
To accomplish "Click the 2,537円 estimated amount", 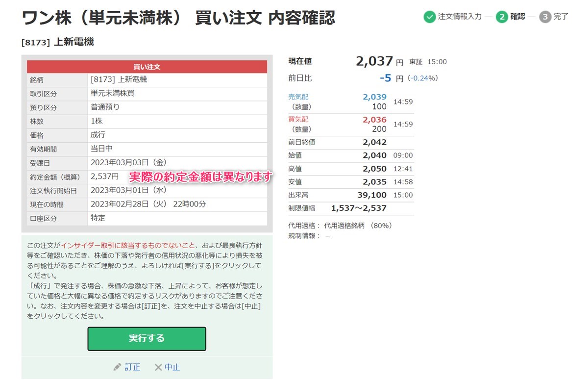I will click(104, 176).
